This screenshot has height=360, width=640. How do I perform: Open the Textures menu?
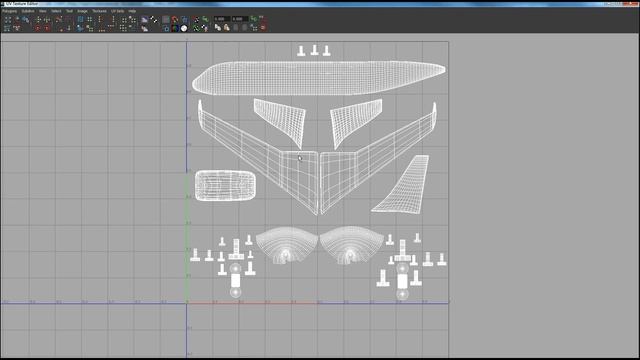99,11
